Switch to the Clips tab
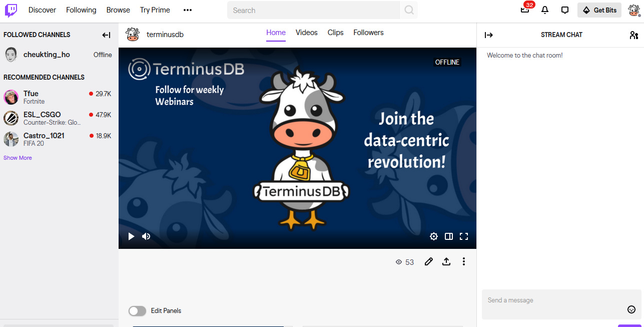 (335, 33)
